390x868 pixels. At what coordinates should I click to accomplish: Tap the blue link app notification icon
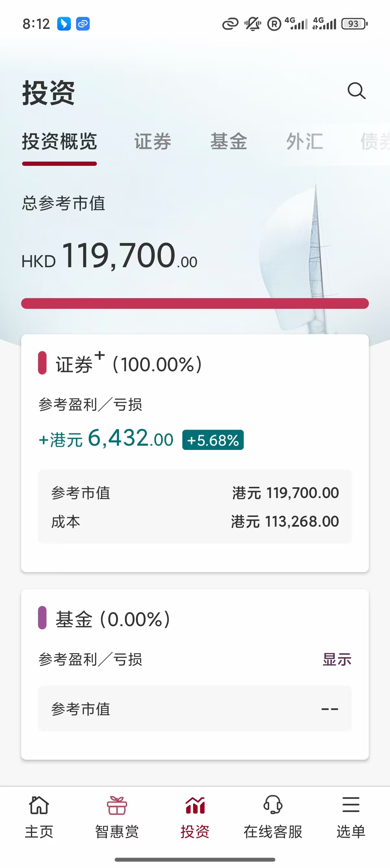point(83,24)
